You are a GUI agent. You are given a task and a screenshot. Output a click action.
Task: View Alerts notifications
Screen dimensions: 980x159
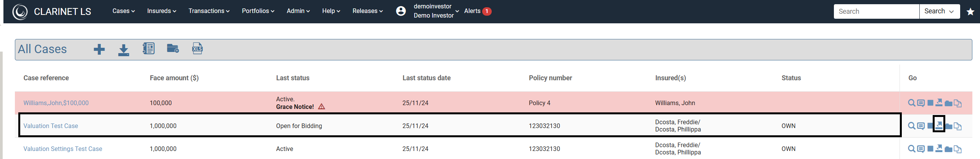tap(478, 11)
